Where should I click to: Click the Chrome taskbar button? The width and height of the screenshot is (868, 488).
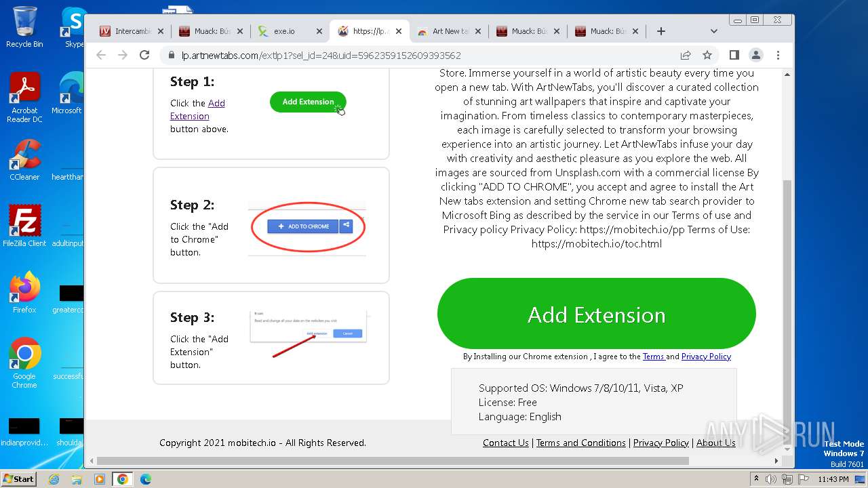(123, 479)
